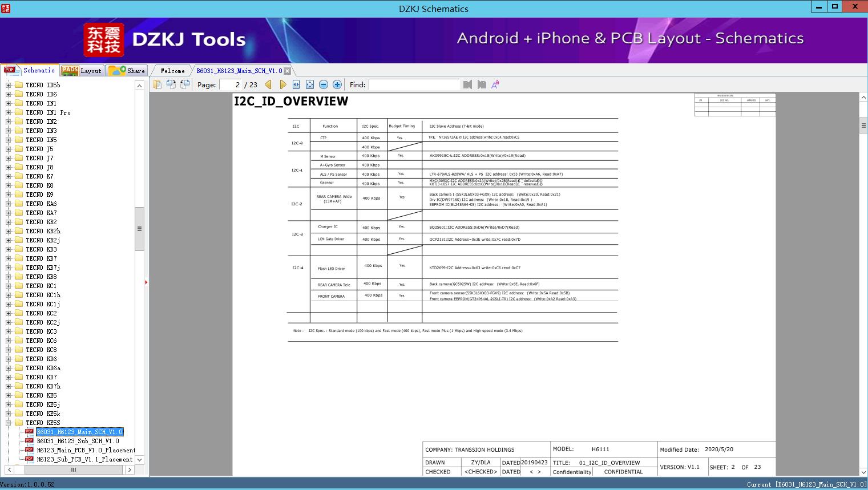Viewport: 868px width, 490px height.
Task: Click the PDF icon of B6031_H6123_Sub_SCH_V1.0
Action: (29, 441)
